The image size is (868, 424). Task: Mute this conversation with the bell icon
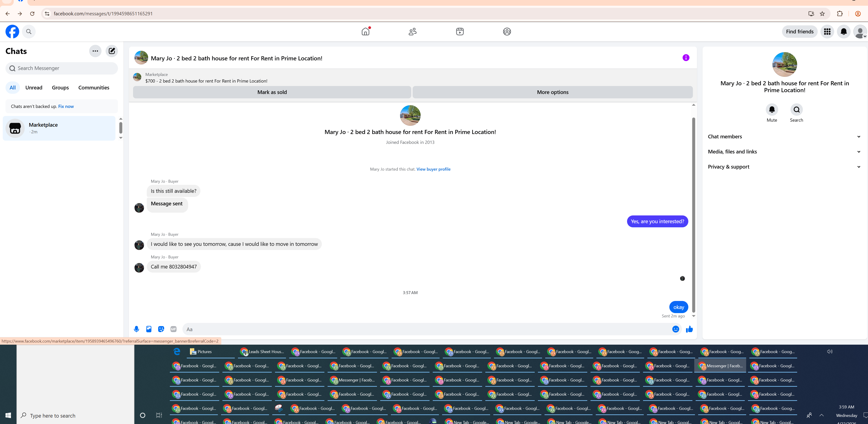772,110
